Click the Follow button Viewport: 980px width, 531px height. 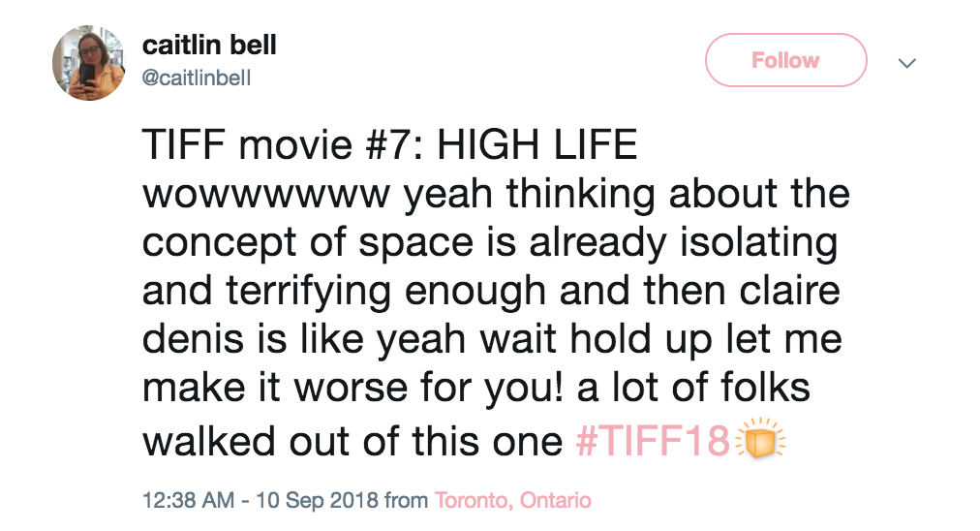[784, 61]
